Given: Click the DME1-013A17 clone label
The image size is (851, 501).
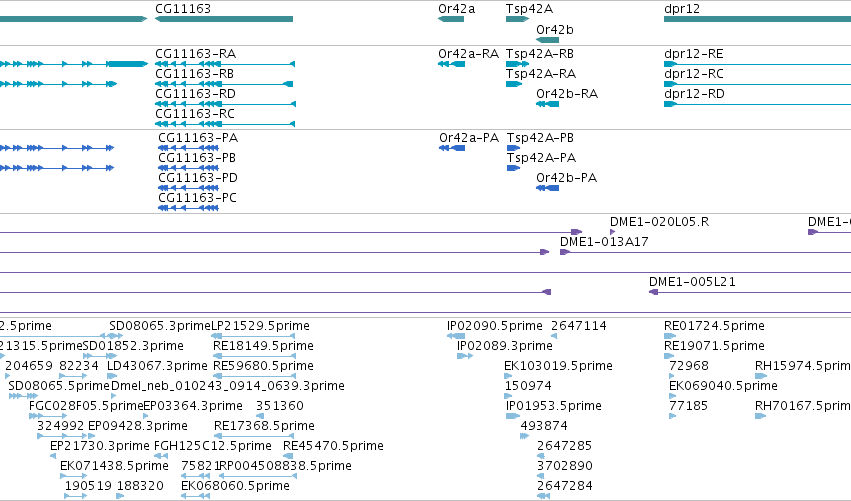Looking at the screenshot, I should click(x=604, y=242).
